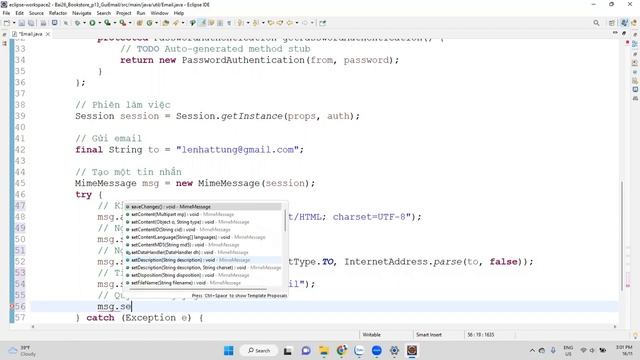Click the External Tools run icon
640x360 pixels.
(122, 23)
